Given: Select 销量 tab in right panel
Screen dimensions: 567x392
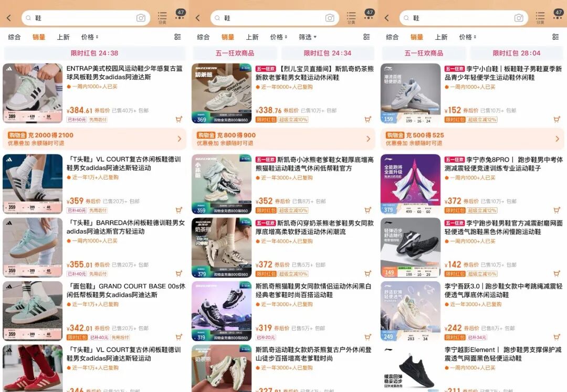Looking at the screenshot, I should (416, 37).
